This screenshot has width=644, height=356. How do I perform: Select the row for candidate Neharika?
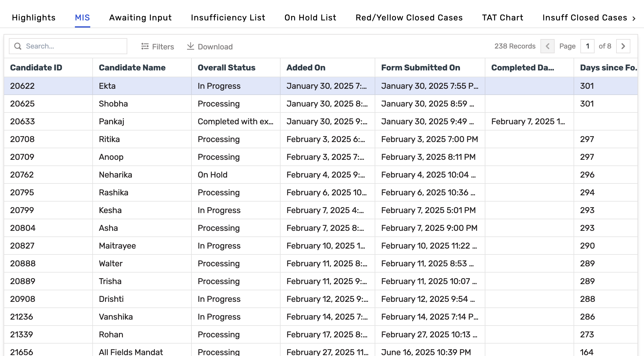coord(115,175)
